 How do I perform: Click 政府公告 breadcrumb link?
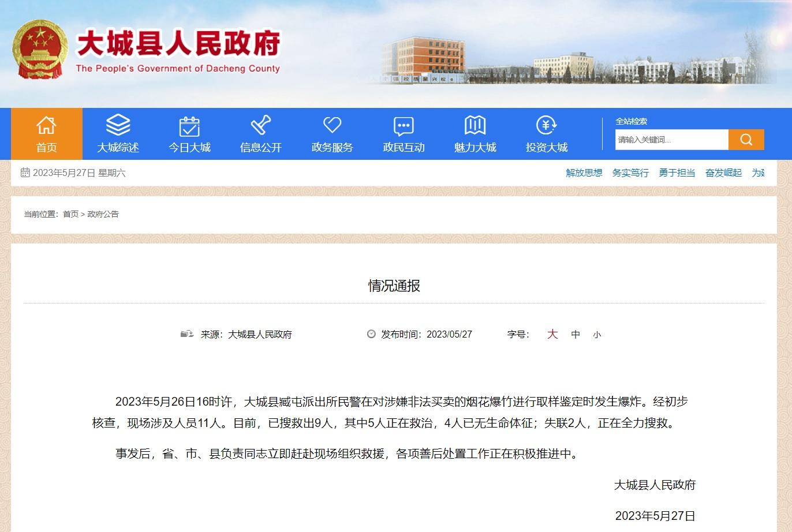pos(103,214)
